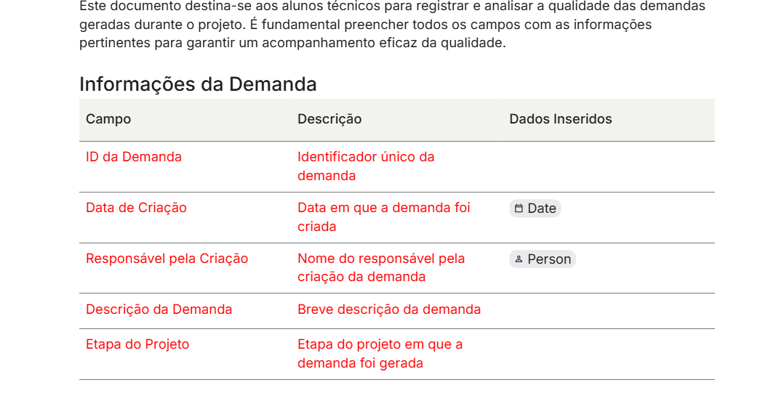Select the "Data de Criação" field cell
The width and height of the screenshot is (768, 409).
[x=136, y=208]
